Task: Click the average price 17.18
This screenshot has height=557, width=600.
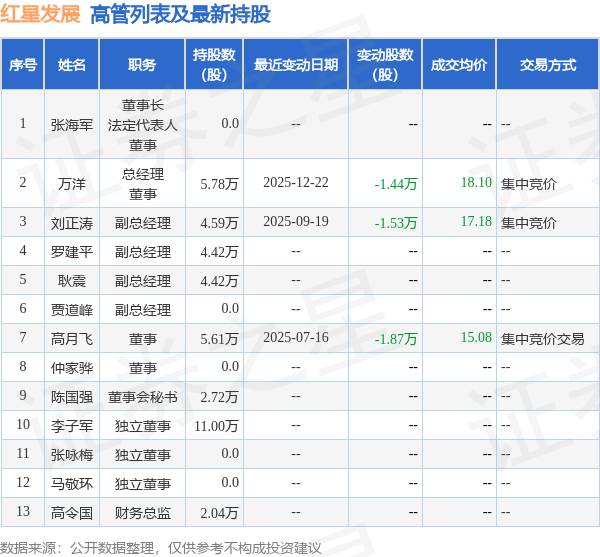Action: [476, 221]
